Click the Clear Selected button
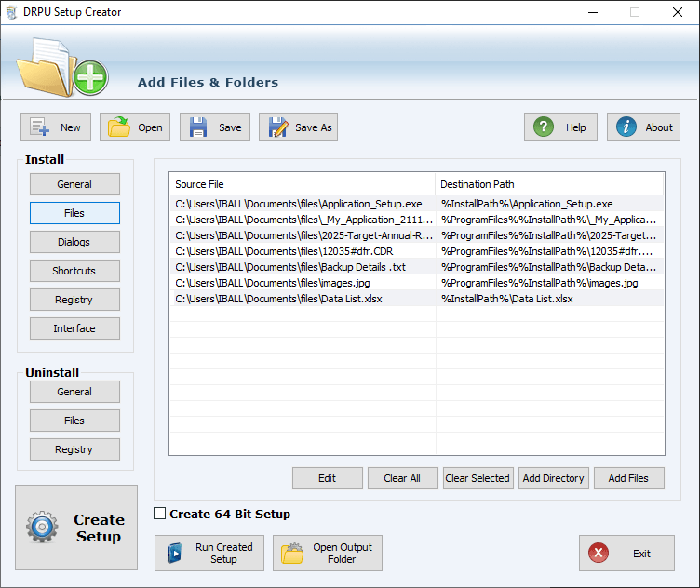700x588 pixels. tap(478, 478)
